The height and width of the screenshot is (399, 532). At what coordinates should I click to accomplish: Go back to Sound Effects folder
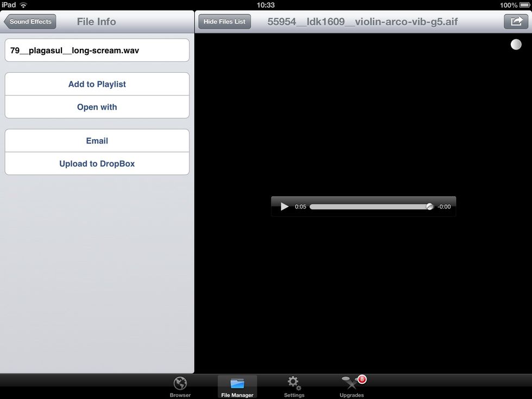[29, 22]
